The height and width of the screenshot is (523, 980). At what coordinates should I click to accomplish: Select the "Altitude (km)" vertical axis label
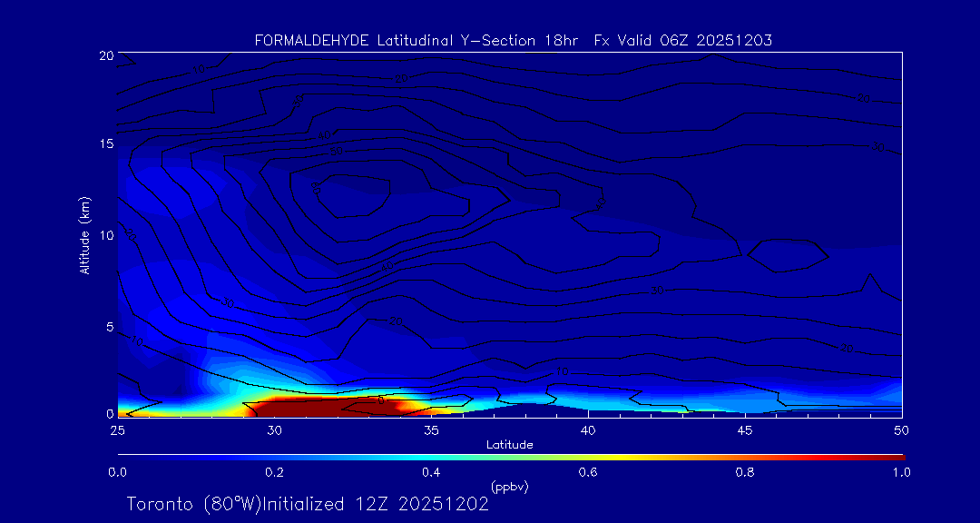[84, 235]
